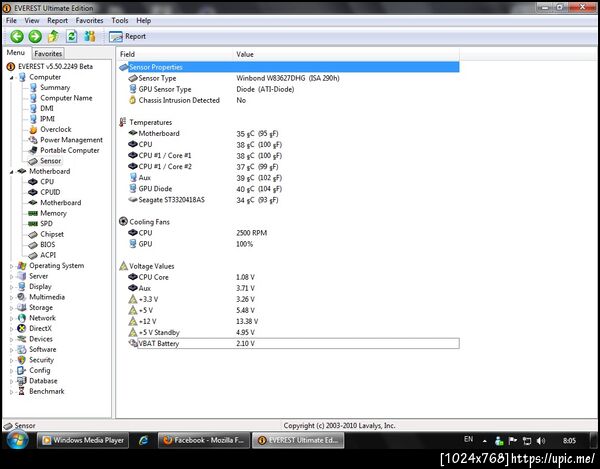Image resolution: width=600 pixels, height=469 pixels.
Task: Switch to the Favorites tab
Action: 48,54
